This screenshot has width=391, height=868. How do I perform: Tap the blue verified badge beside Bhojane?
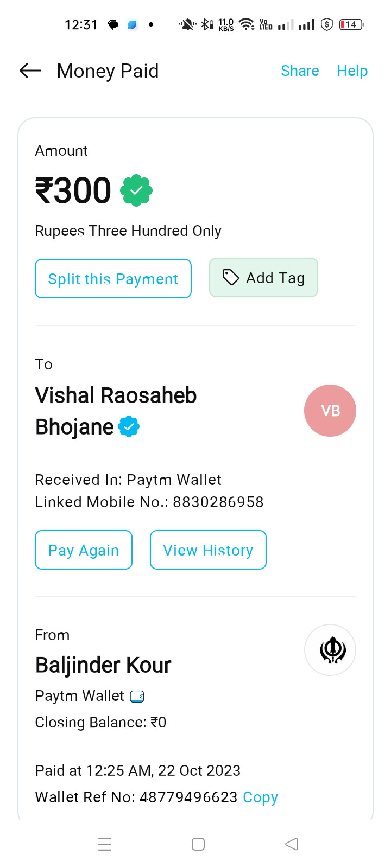pos(129,427)
